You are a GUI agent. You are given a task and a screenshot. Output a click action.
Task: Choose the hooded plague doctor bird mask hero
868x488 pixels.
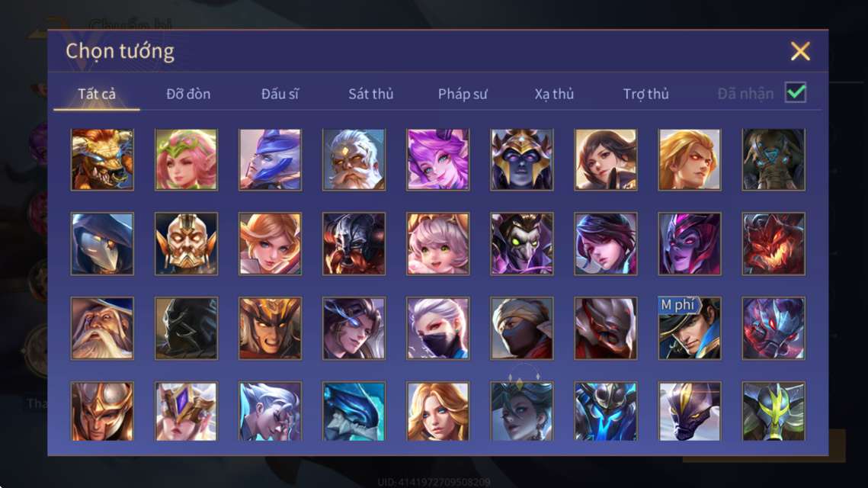point(102,244)
